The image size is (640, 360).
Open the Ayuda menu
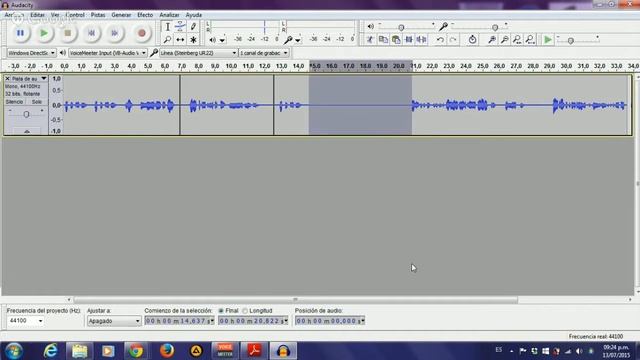coord(193,15)
